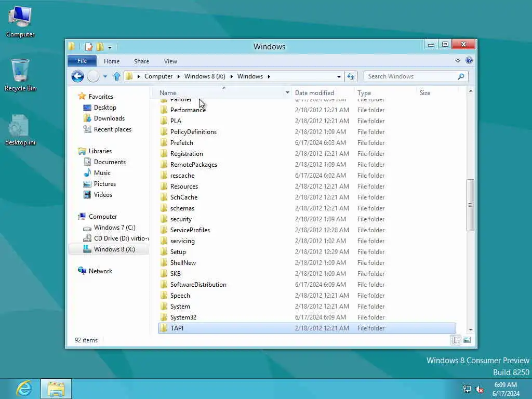Open Customize Quick Access Toolbar dropdown
This screenshot has width=532, height=399.
click(110, 47)
